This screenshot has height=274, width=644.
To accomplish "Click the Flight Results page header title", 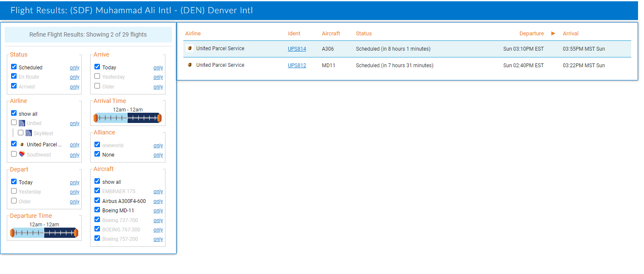I will pyautogui.click(x=131, y=10).
